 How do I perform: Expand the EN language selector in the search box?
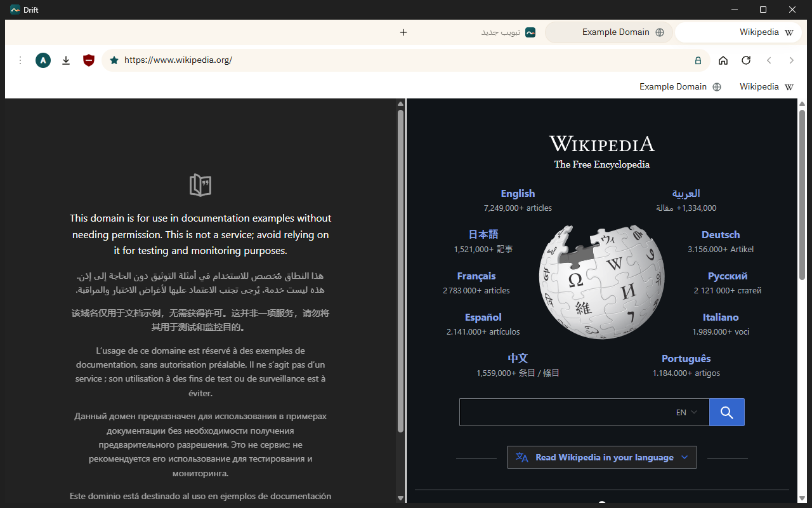pyautogui.click(x=687, y=412)
